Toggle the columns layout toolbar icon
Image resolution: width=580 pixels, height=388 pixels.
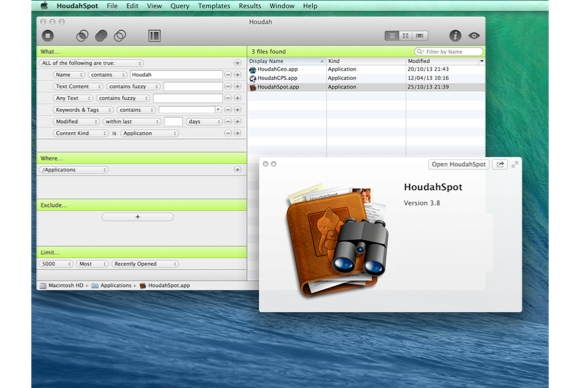click(154, 36)
